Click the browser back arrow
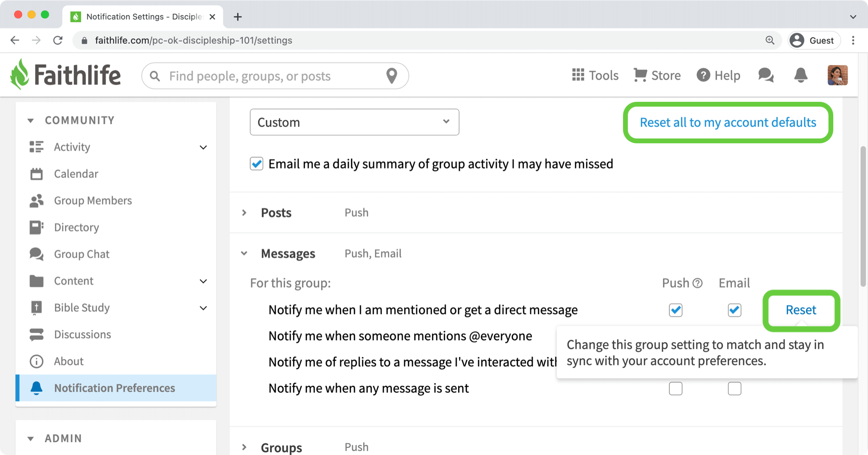Image resolution: width=868 pixels, height=455 pixels. click(x=15, y=40)
